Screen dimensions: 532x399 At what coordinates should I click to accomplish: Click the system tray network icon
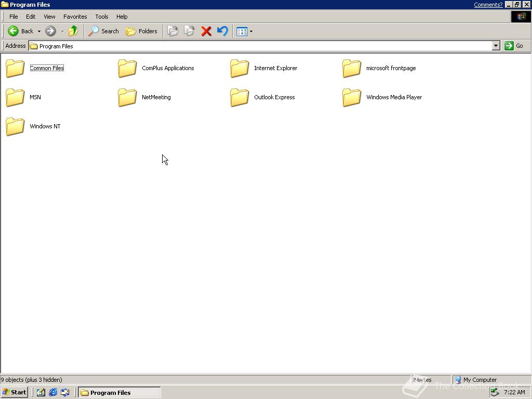tap(495, 392)
